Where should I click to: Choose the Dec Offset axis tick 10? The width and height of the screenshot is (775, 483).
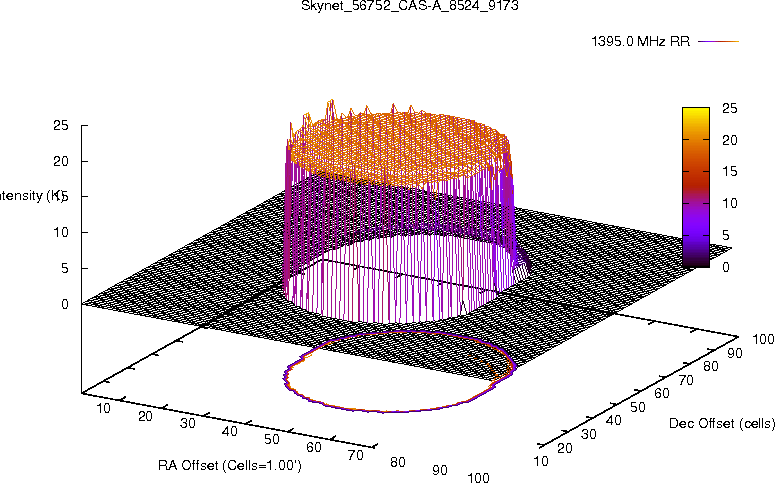tap(541, 462)
